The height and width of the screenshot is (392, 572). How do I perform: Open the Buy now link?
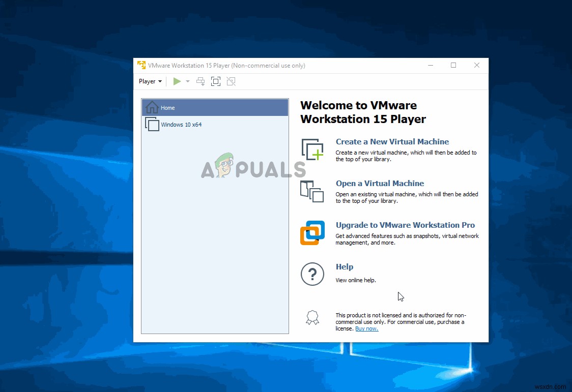[366, 328]
